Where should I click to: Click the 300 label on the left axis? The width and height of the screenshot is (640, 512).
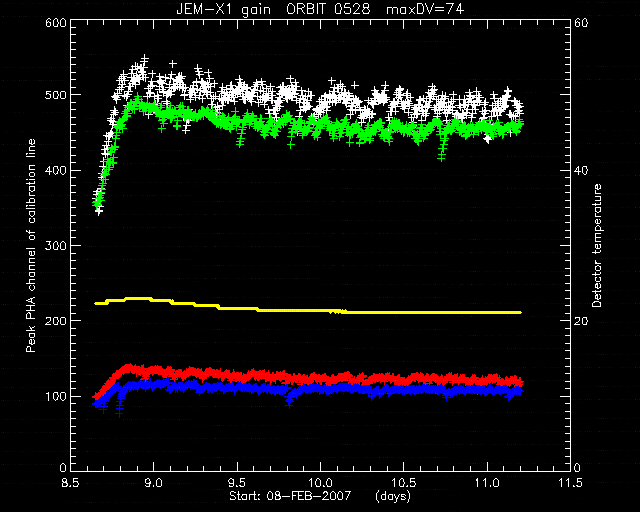tap(56, 245)
